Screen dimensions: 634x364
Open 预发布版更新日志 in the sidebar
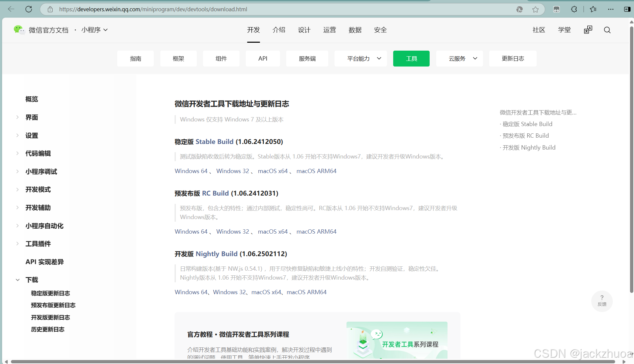pyautogui.click(x=53, y=305)
